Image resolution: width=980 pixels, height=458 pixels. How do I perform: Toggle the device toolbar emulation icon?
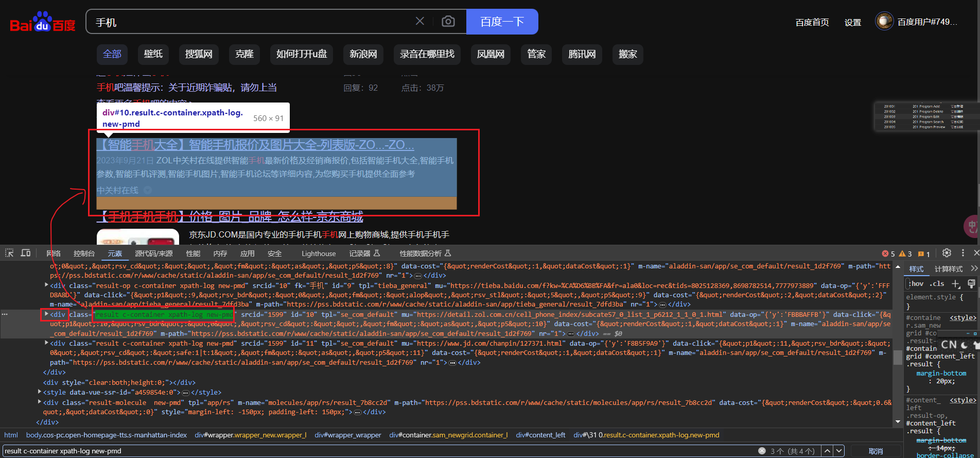click(x=26, y=253)
